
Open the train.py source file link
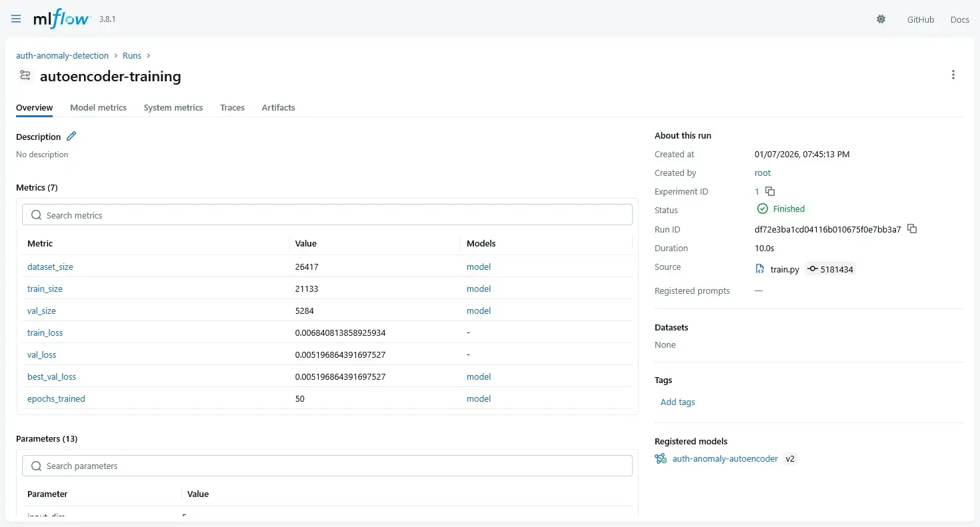click(782, 269)
